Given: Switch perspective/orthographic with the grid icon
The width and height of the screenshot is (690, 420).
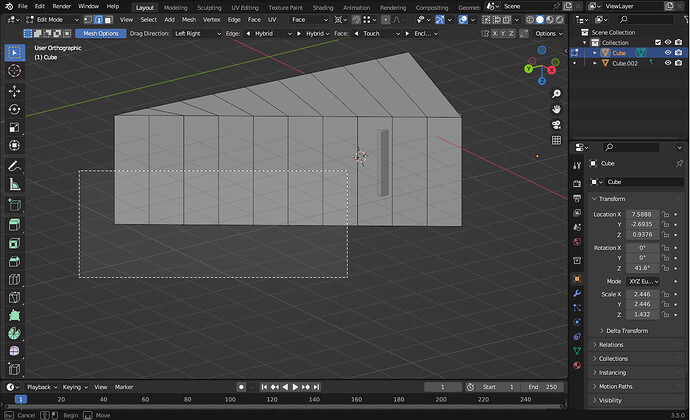Looking at the screenshot, I should pyautogui.click(x=557, y=140).
